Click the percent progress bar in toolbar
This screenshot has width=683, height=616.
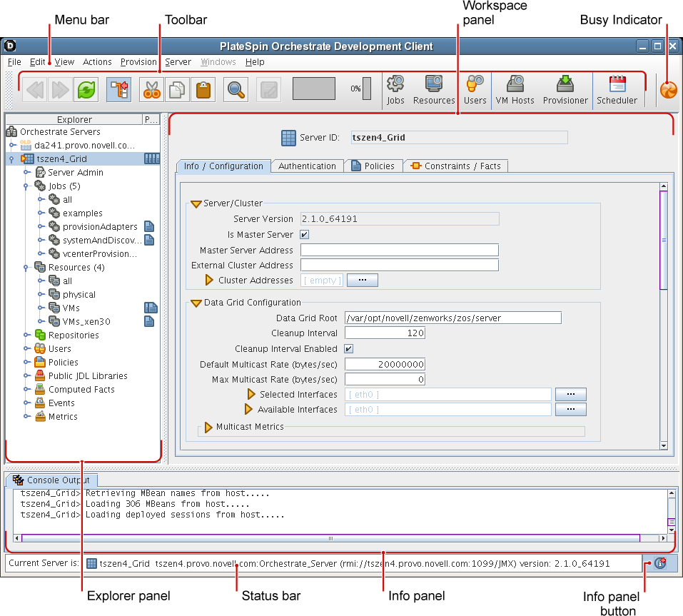(367, 89)
